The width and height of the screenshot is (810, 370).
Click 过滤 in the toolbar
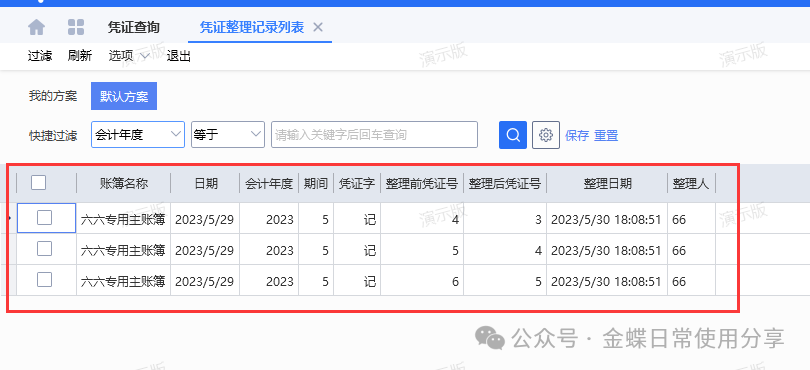tap(40, 56)
